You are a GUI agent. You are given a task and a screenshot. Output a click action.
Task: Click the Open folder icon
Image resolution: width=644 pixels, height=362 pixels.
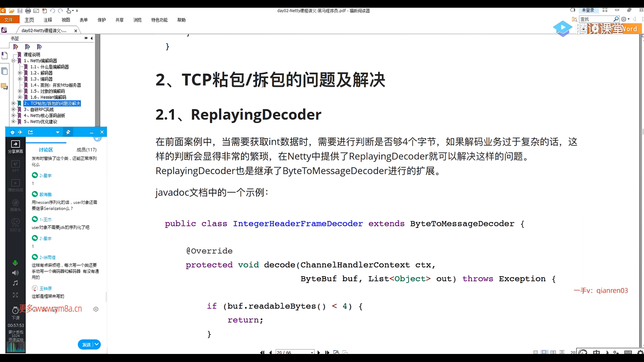pyautogui.click(x=11, y=11)
